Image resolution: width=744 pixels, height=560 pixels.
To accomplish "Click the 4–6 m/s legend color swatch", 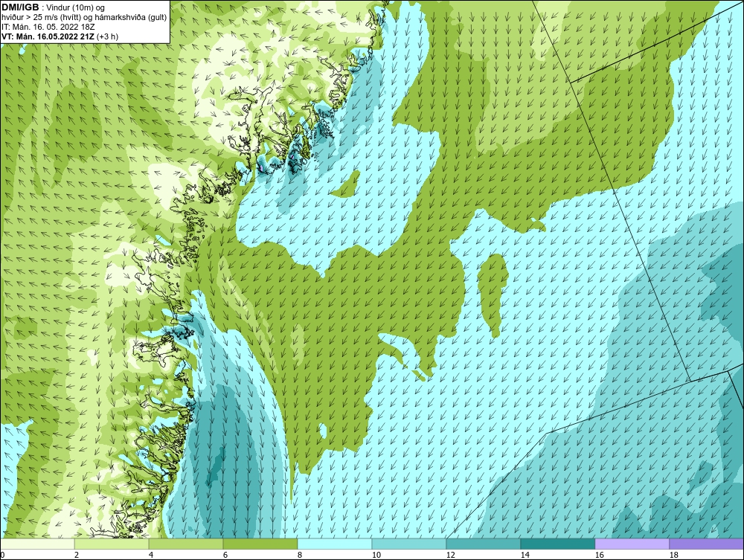I will pos(186,544).
